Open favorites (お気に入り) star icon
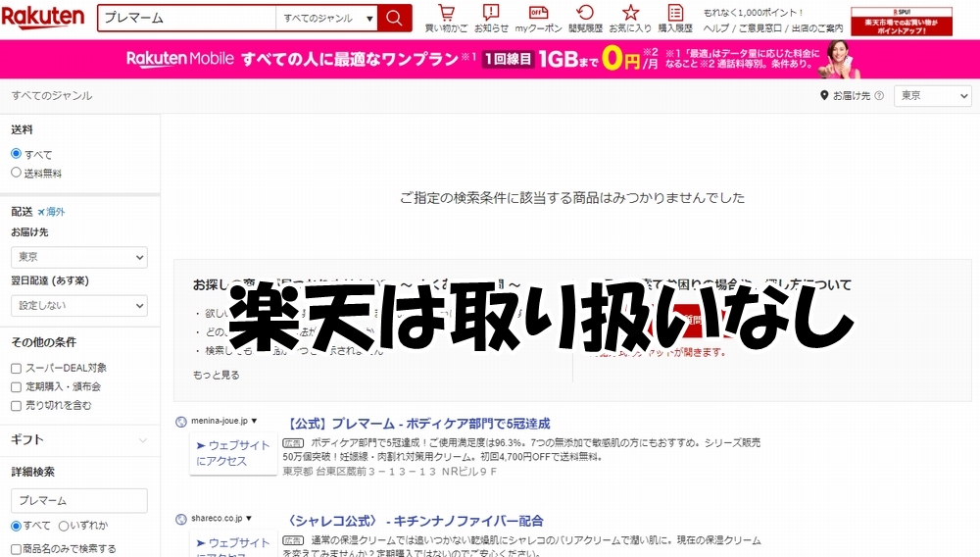Image resolution: width=980 pixels, height=557 pixels. [630, 19]
